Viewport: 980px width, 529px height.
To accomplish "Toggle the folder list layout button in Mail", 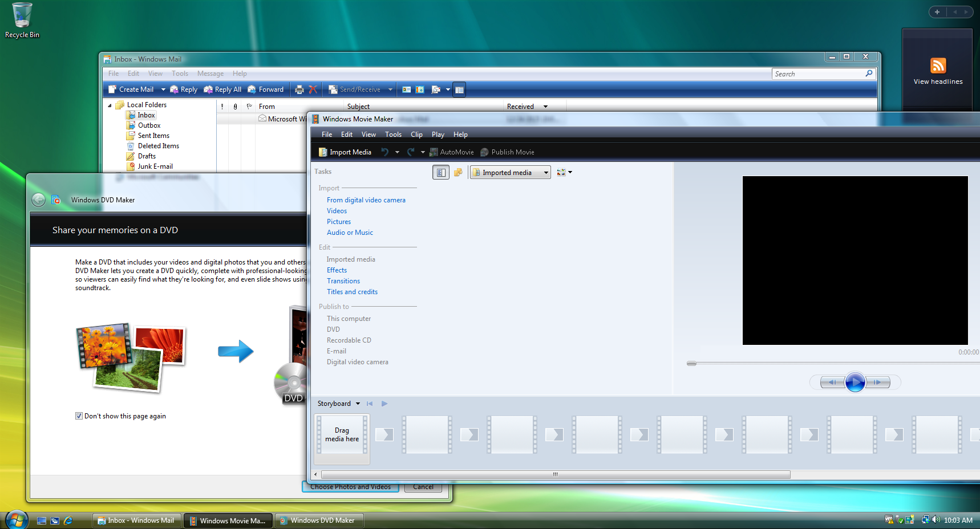I will pos(459,89).
